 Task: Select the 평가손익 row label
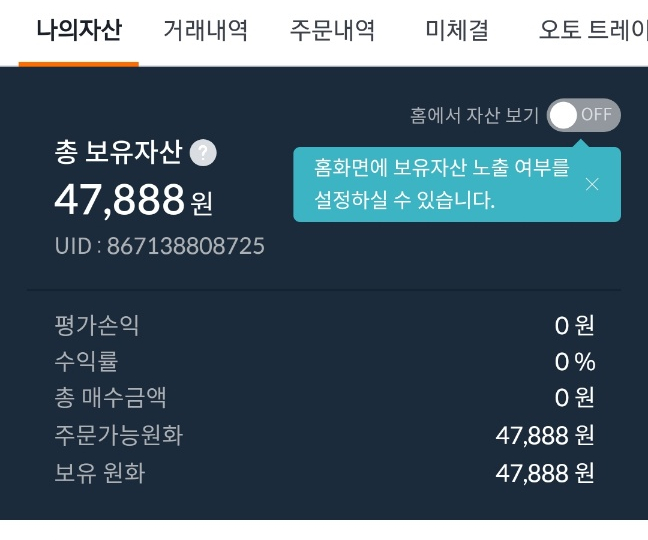point(97,325)
